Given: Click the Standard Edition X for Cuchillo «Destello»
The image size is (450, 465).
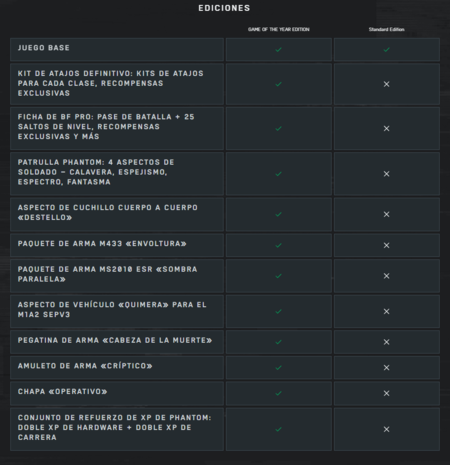Looking at the screenshot, I should pyautogui.click(x=386, y=214).
